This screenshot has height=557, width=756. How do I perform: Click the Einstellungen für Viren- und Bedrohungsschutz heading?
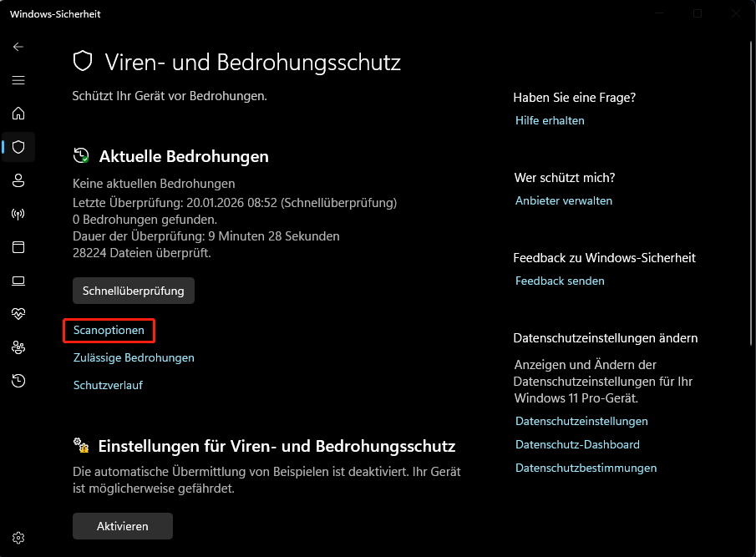[x=277, y=446]
